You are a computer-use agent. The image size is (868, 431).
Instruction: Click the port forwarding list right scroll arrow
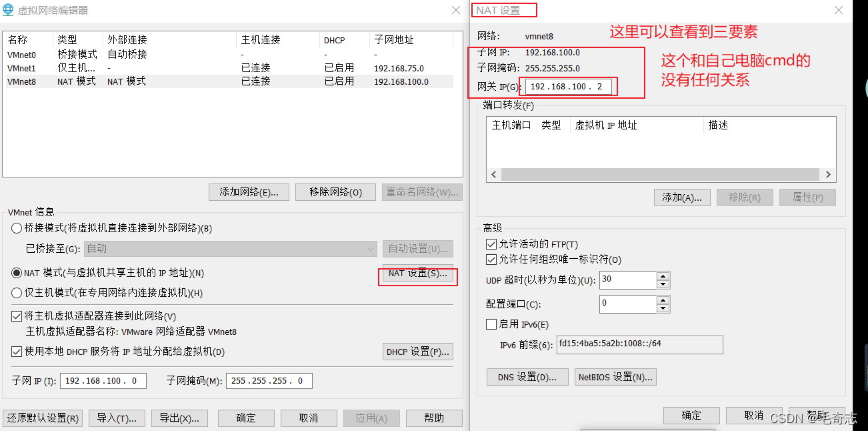(x=829, y=175)
